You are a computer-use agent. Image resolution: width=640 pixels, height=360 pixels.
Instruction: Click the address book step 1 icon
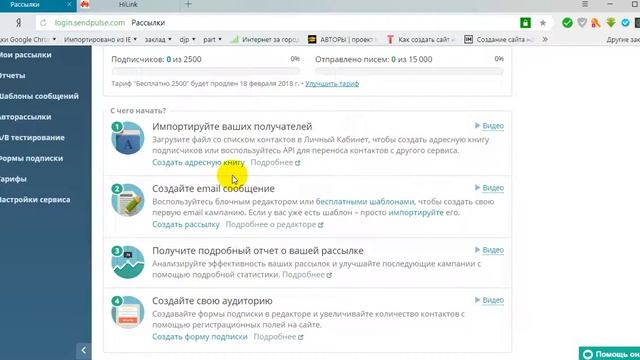click(x=128, y=138)
